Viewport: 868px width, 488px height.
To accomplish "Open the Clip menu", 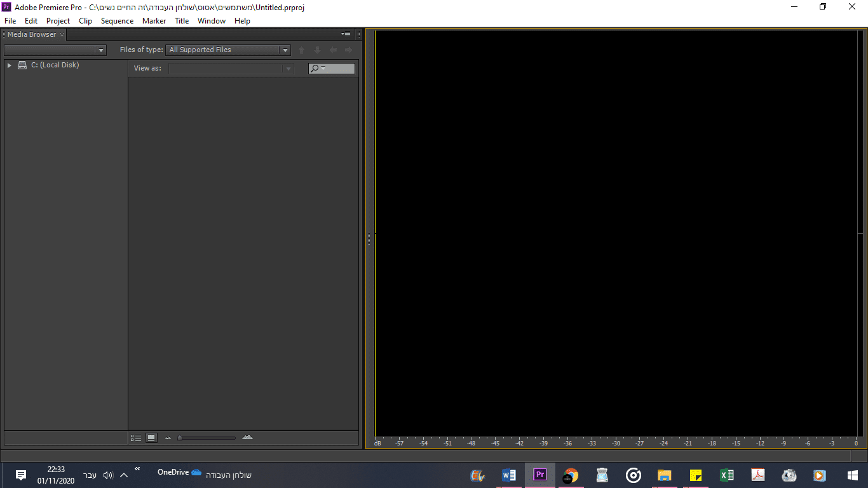I will (x=85, y=21).
